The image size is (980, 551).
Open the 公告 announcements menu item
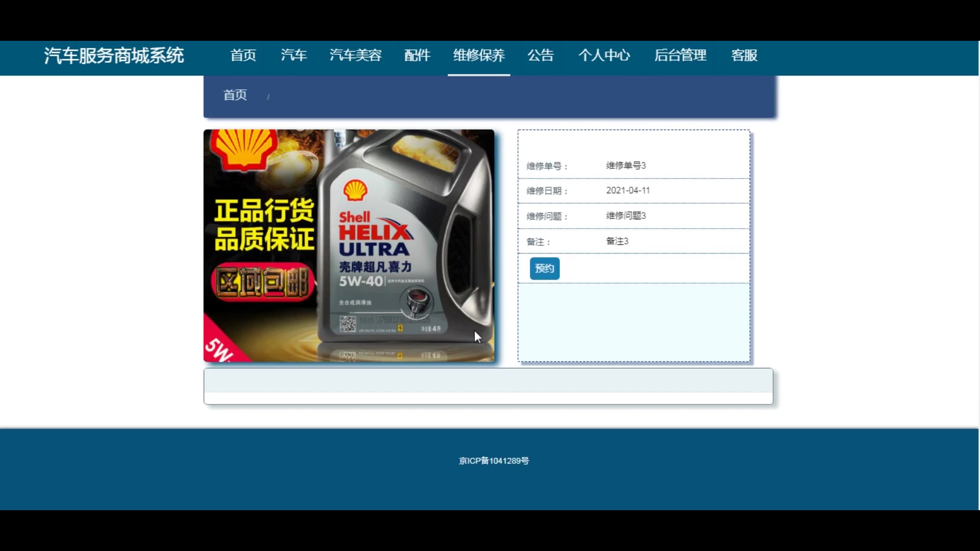(x=541, y=56)
